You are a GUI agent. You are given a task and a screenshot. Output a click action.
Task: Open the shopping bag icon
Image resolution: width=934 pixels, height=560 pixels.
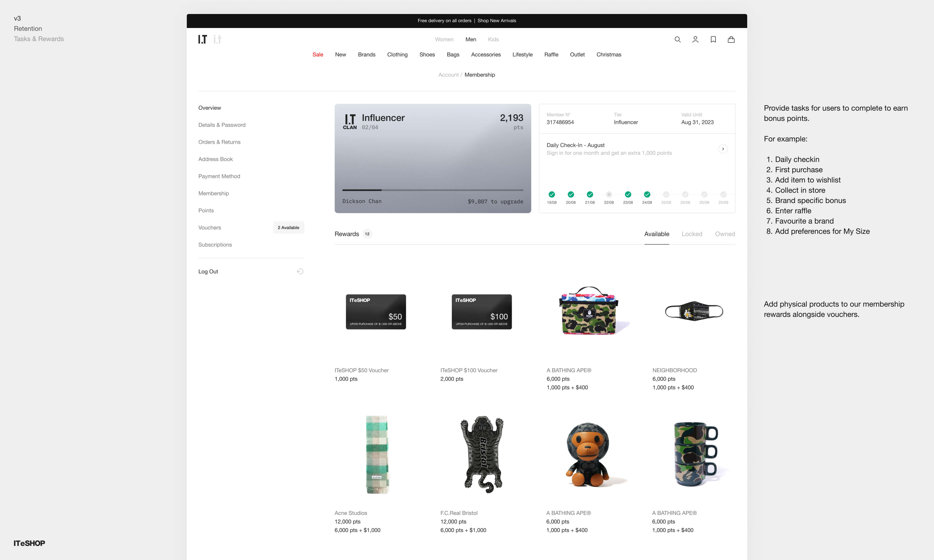[x=731, y=39]
